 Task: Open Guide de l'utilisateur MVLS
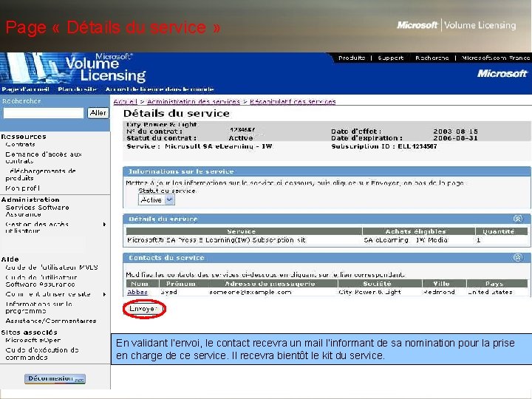tap(52, 267)
